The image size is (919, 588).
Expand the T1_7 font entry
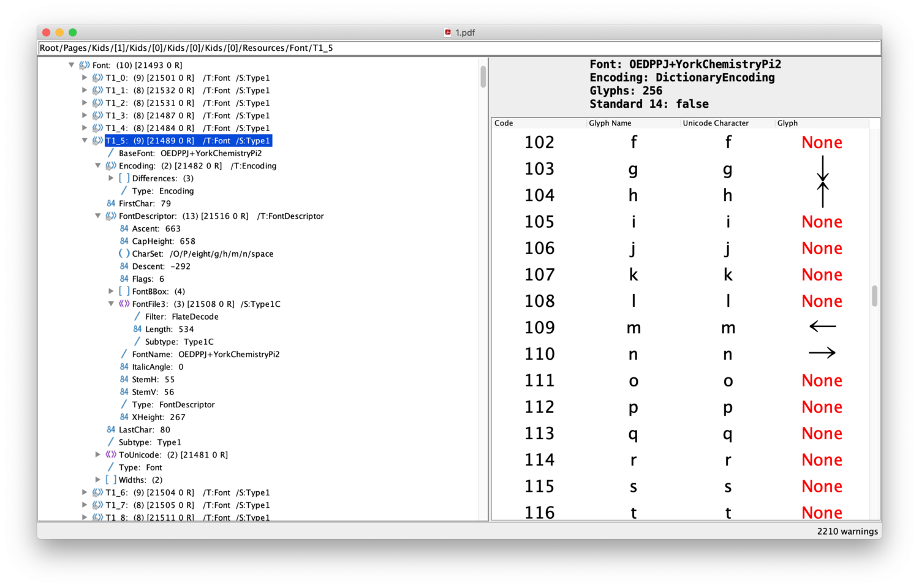[85, 505]
